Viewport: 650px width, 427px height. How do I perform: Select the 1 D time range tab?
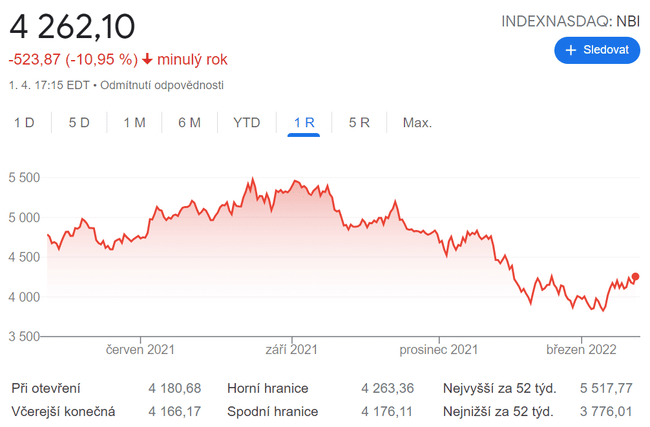pyautogui.click(x=24, y=123)
